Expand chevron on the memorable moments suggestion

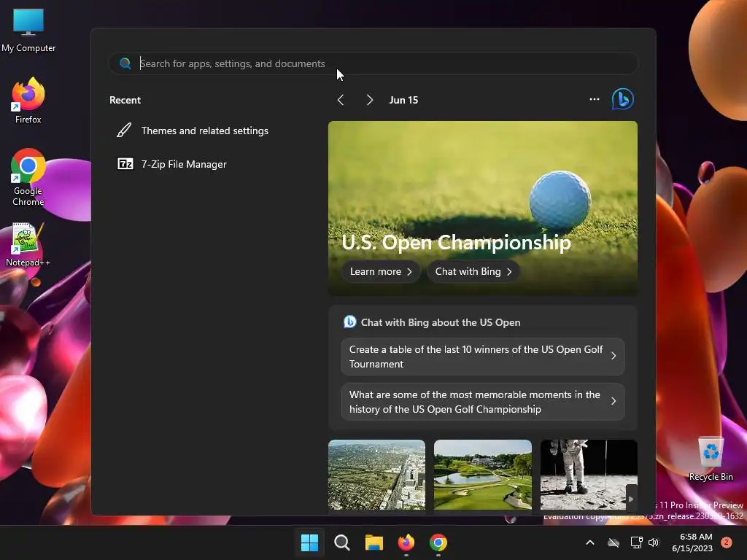tap(614, 402)
